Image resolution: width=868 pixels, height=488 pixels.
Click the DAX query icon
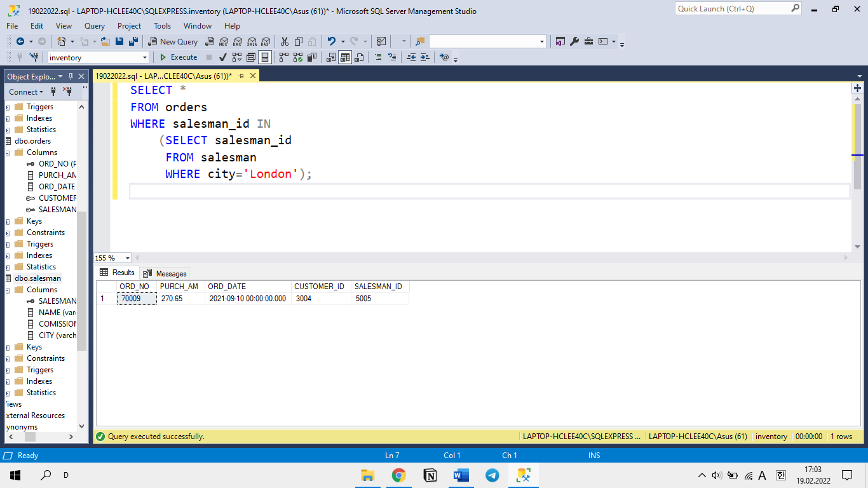click(266, 41)
